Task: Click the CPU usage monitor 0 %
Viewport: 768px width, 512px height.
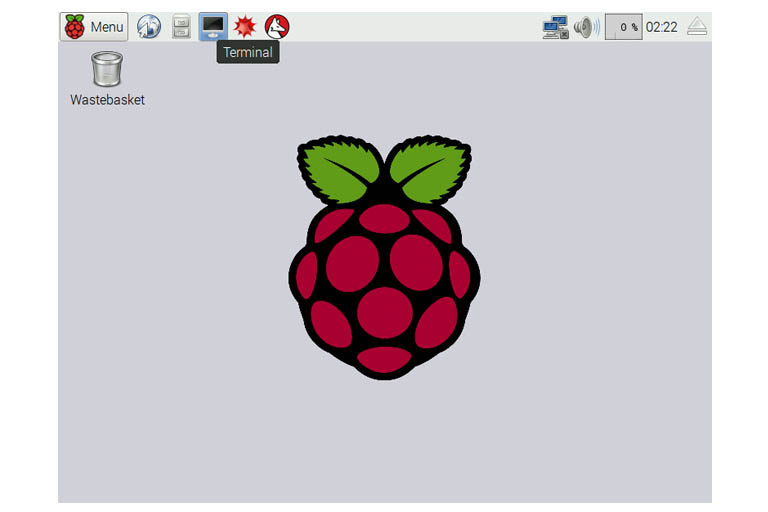Action: tap(624, 27)
